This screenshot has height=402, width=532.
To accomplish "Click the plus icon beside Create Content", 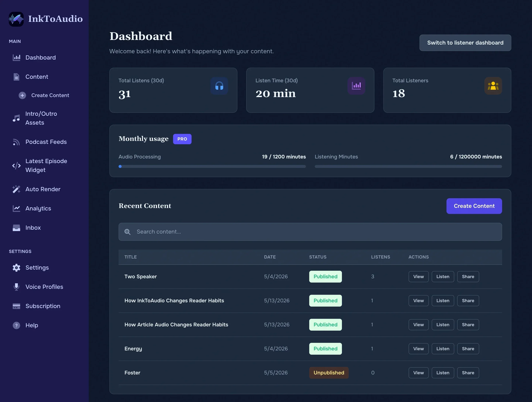I will click(x=22, y=95).
